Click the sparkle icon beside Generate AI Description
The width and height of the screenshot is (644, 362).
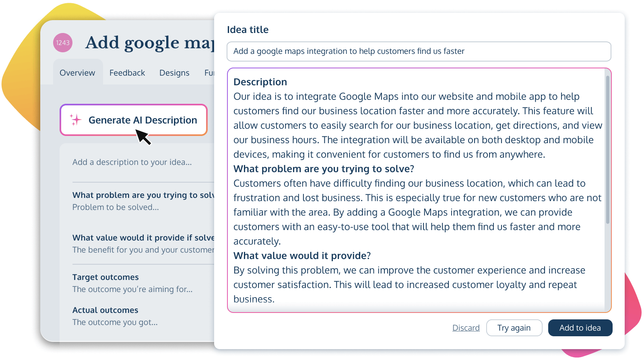click(x=75, y=120)
